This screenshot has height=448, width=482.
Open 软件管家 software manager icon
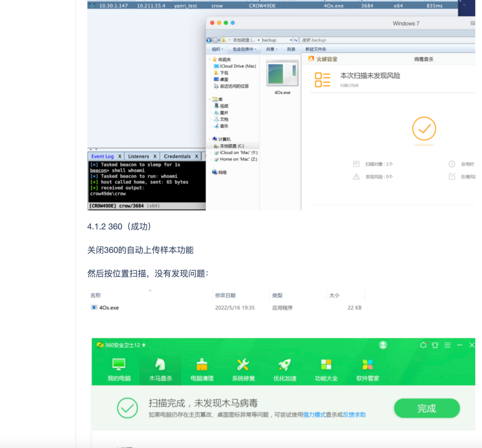[x=368, y=369]
